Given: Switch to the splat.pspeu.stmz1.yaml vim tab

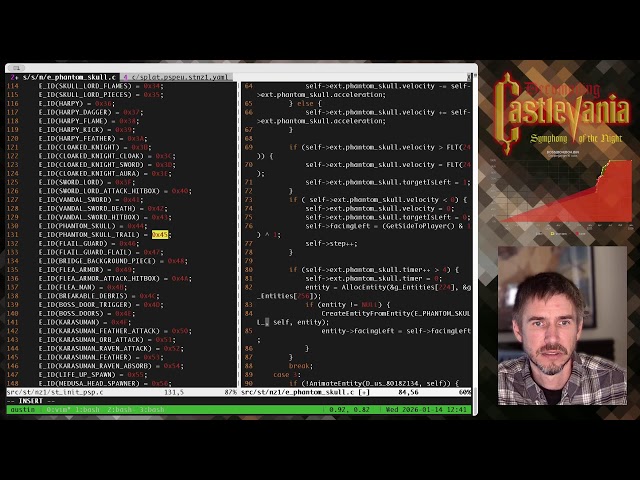Looking at the screenshot, I should [x=176, y=77].
